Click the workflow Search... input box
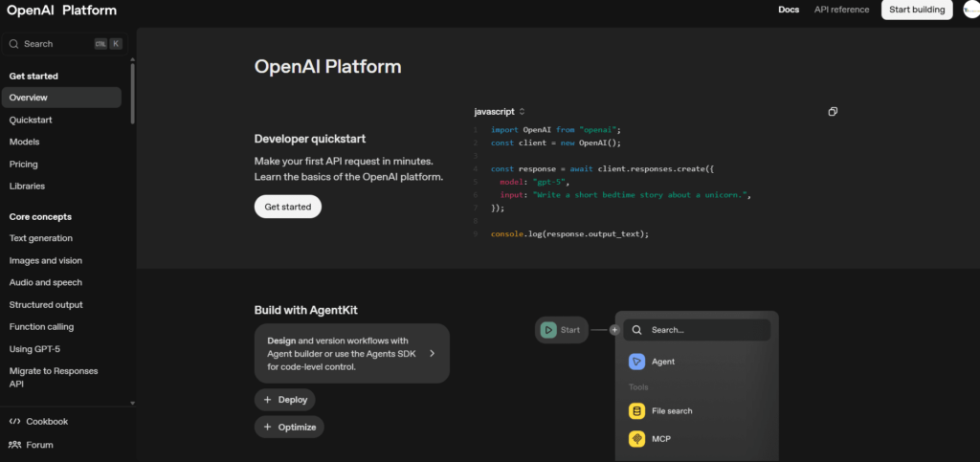The image size is (980, 462). point(697,330)
